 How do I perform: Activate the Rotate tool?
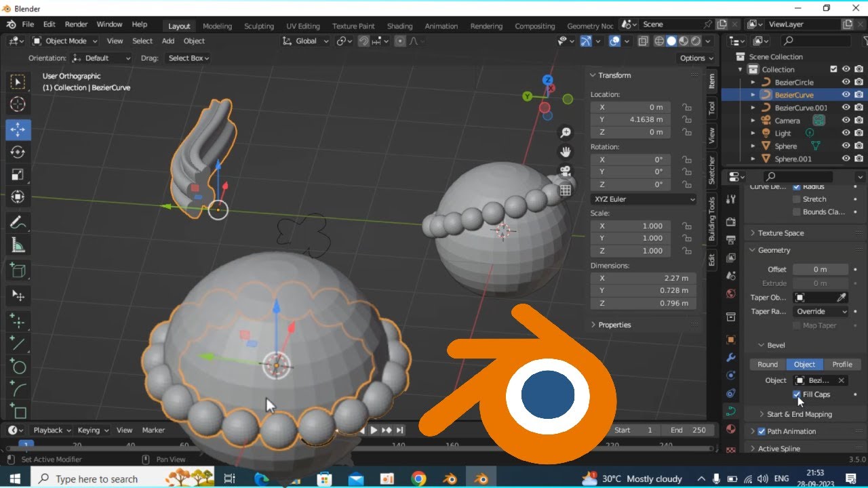(18, 152)
